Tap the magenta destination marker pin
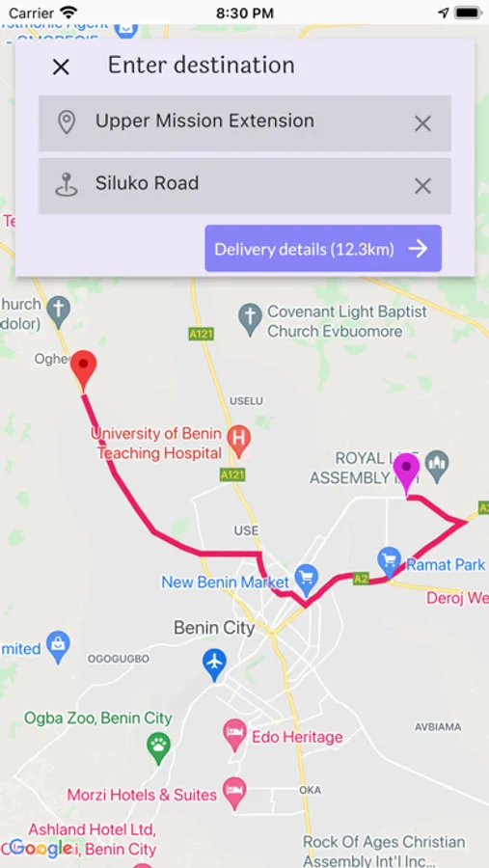489x868 pixels. [x=406, y=474]
